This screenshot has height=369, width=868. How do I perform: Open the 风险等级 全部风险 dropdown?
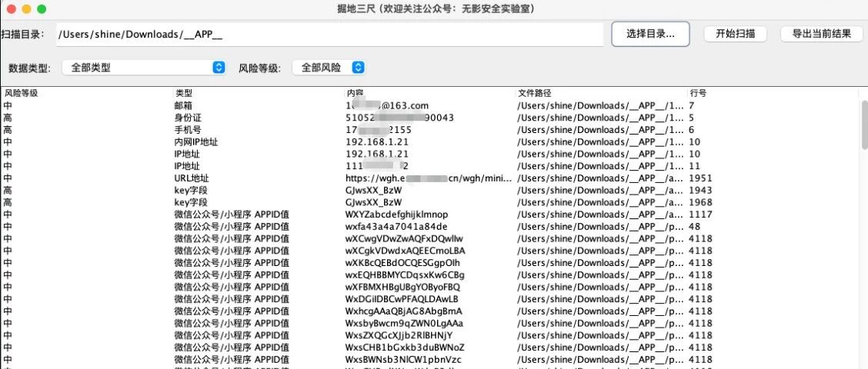coord(329,68)
